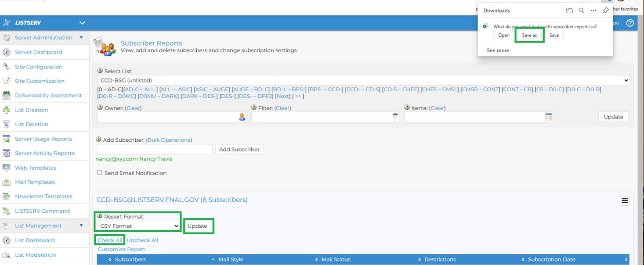This screenshot has height=265, width=644.
Task: Click the help question mark icon in header
Action: pos(630,23)
